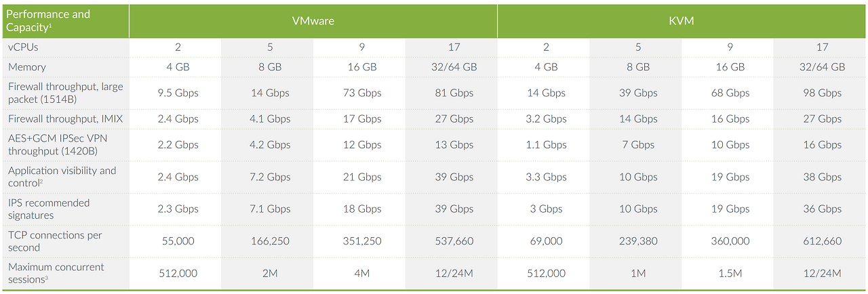Click Firewall throughput, IMIX row label
The height and width of the screenshot is (294, 868).
66,119
